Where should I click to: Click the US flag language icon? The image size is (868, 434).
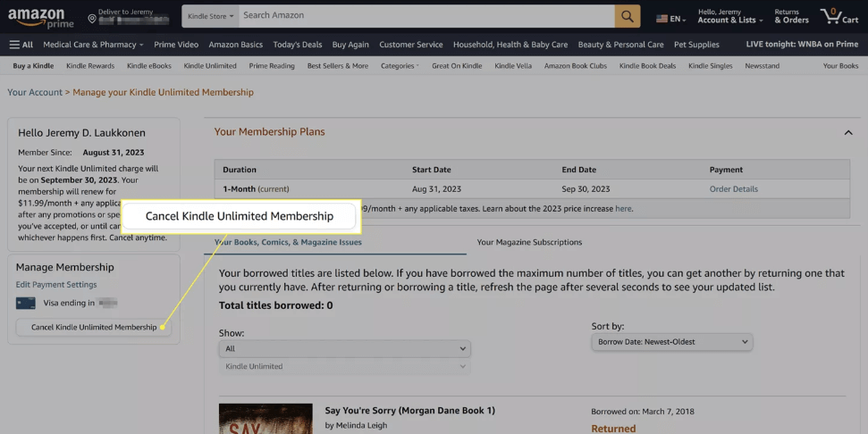point(662,18)
